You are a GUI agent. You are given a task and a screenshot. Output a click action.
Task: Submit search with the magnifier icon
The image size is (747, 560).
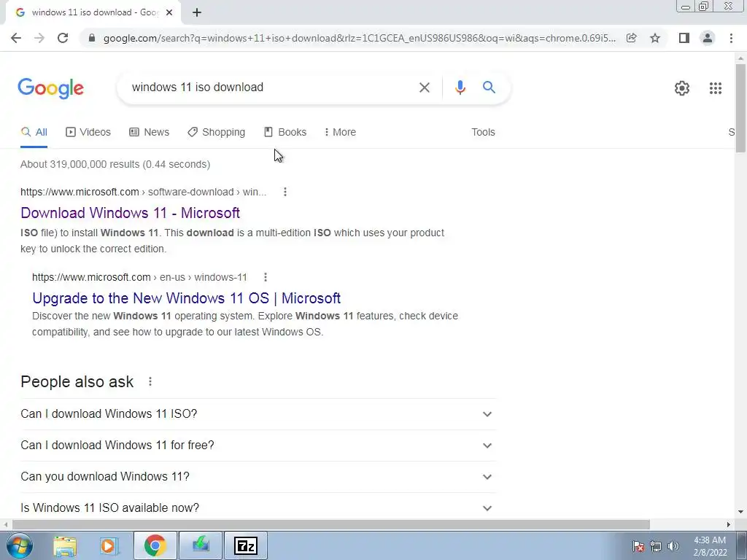489,87
